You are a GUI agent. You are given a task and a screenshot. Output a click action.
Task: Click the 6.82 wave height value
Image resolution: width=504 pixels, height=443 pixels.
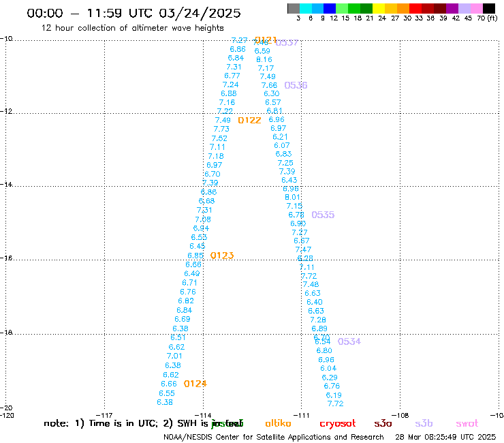186,301
